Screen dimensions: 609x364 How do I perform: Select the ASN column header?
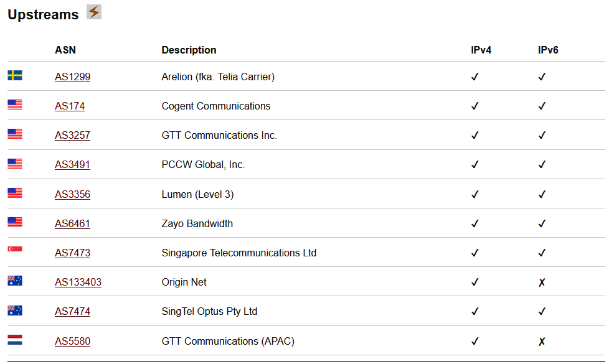[x=65, y=50]
